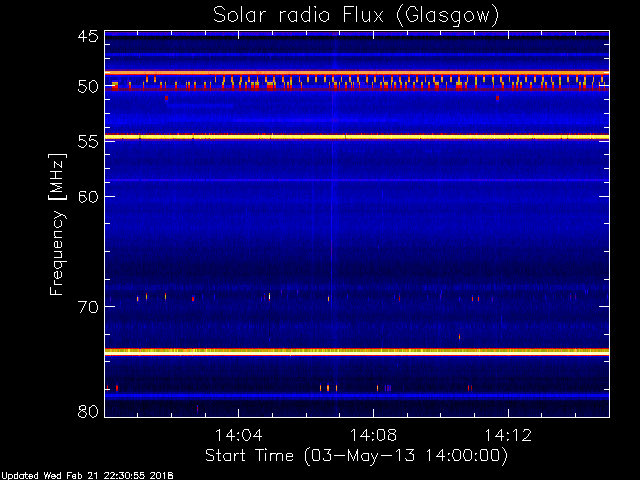Click the 'Updated Wed Feb 21' timestamp text
Screen dimensions: 640x480
[x=87, y=476]
